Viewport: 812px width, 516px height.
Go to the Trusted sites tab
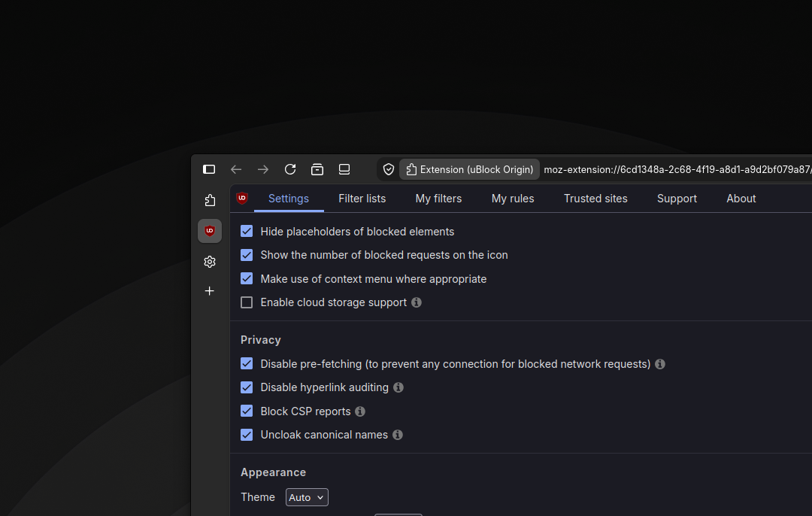point(595,199)
